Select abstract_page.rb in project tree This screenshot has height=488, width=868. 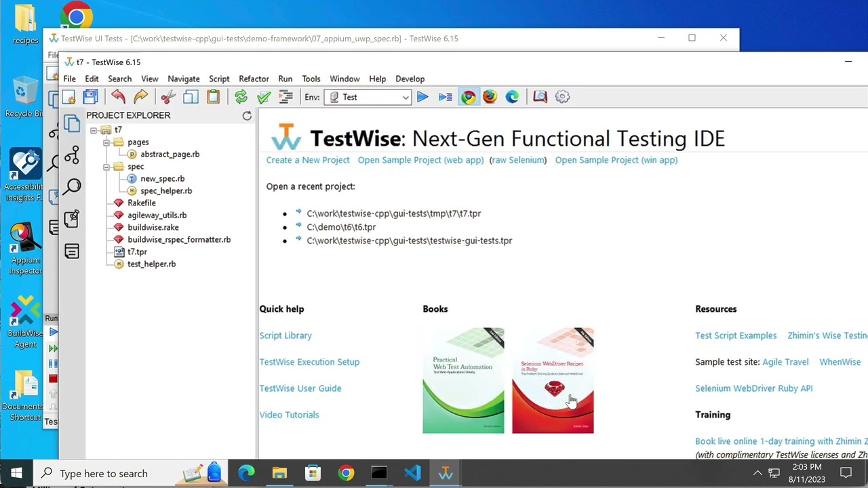tap(170, 155)
